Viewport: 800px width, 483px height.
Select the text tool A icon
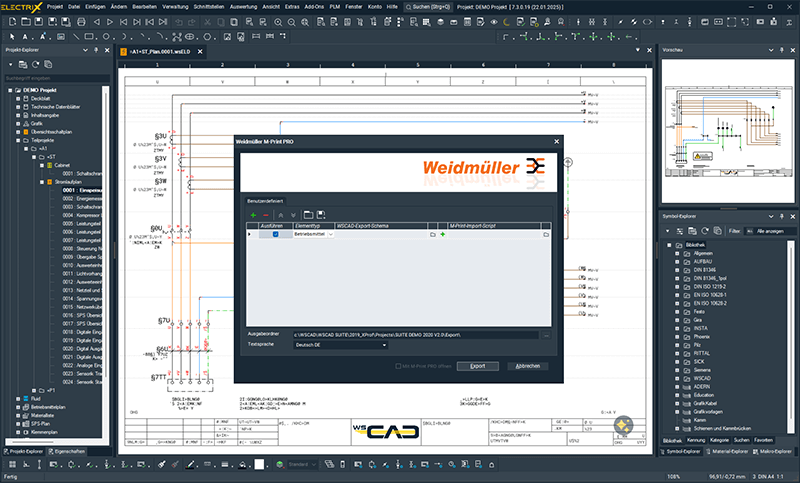tap(24, 37)
